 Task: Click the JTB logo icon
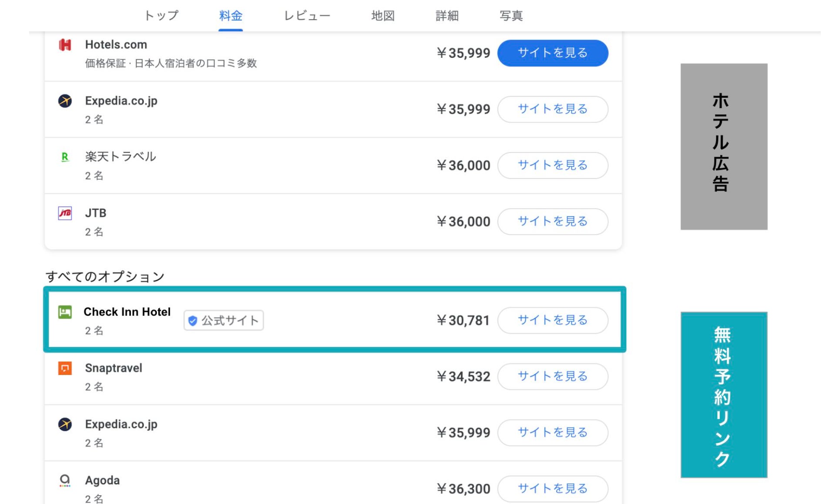[65, 213]
